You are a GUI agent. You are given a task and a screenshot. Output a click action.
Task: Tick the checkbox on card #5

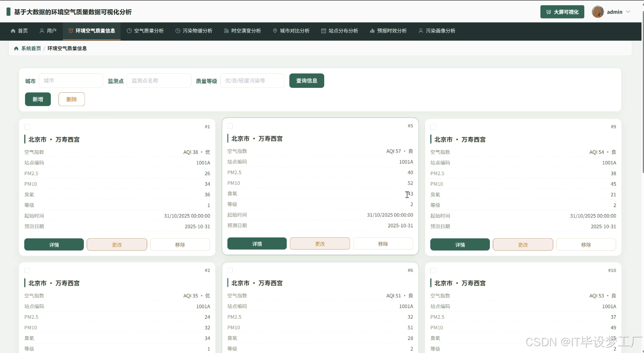coord(230,126)
